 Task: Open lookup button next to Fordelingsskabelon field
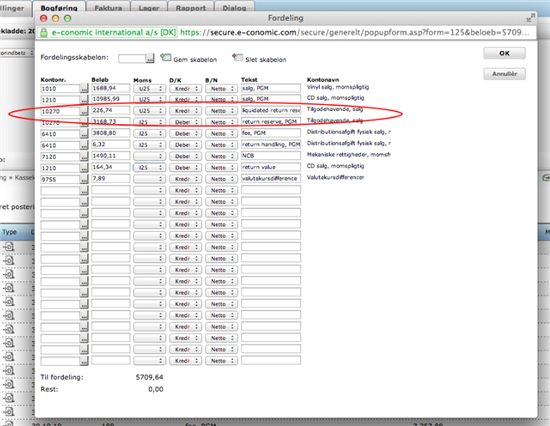pyautogui.click(x=150, y=59)
